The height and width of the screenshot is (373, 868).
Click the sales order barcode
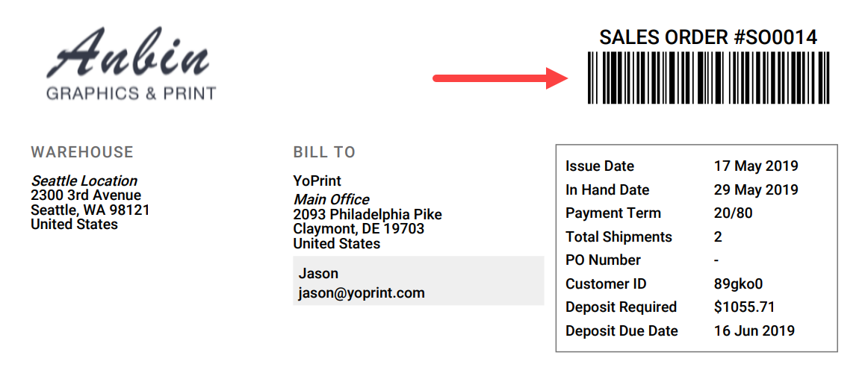(709, 78)
